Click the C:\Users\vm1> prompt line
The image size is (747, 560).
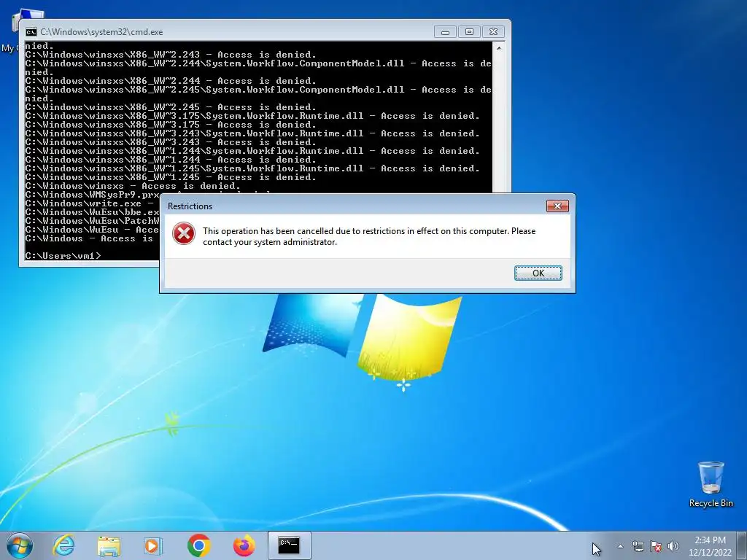click(x=63, y=256)
